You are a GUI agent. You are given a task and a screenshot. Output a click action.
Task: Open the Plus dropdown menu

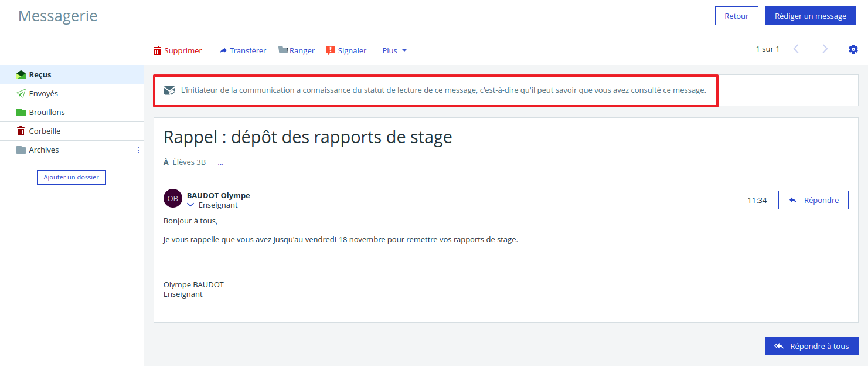click(x=394, y=51)
